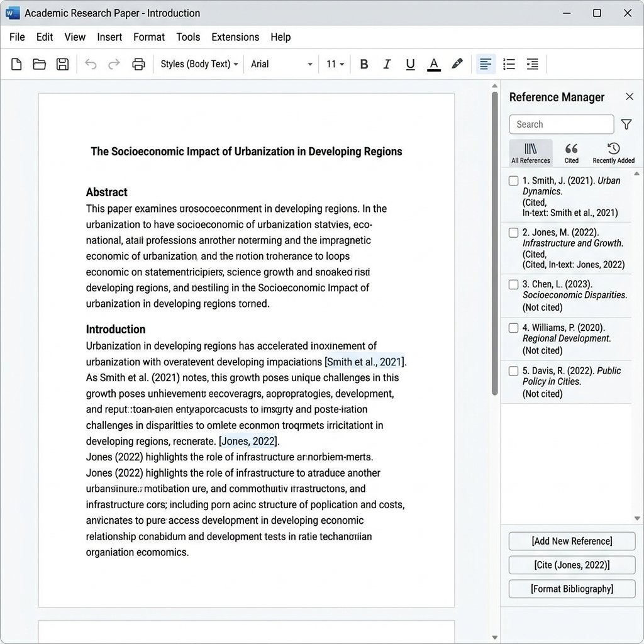Image resolution: width=644 pixels, height=644 pixels.
Task: Align text to the left
Action: pyautogui.click(x=486, y=64)
